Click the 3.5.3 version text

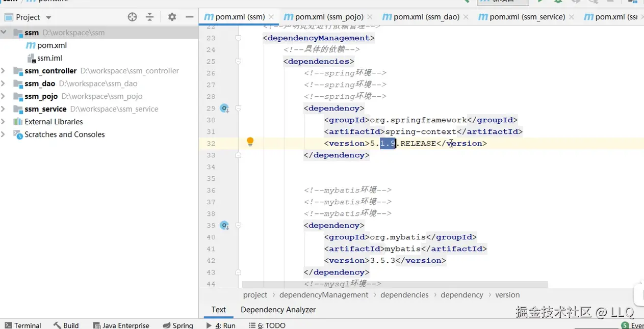click(382, 260)
